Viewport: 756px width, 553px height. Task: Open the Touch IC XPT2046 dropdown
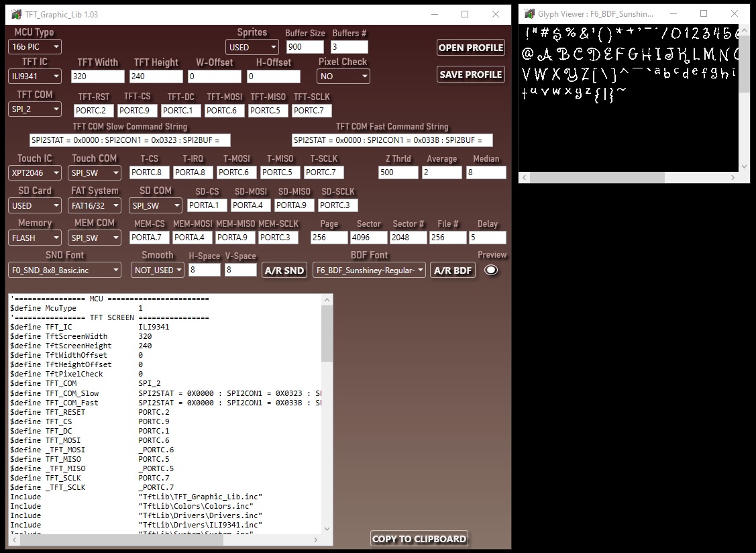click(x=35, y=172)
